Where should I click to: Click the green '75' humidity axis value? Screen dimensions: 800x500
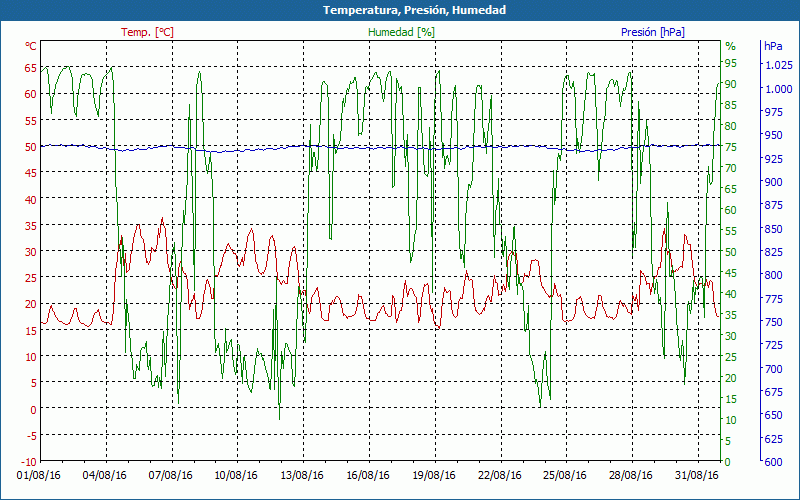(x=731, y=147)
